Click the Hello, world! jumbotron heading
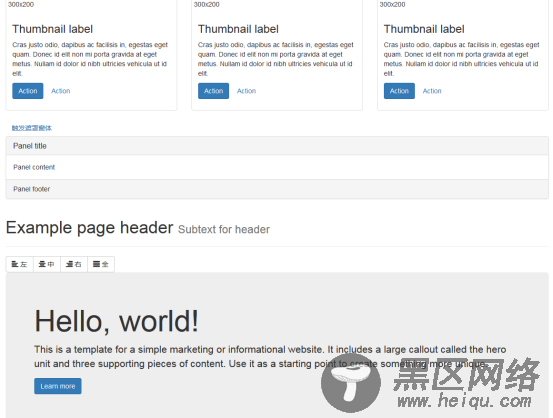The height and width of the screenshot is (418, 553). coord(116,321)
